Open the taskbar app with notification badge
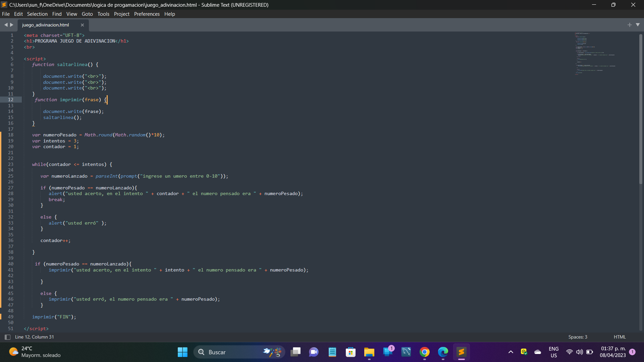Viewport: 644px width, 362px height. pos(388,352)
